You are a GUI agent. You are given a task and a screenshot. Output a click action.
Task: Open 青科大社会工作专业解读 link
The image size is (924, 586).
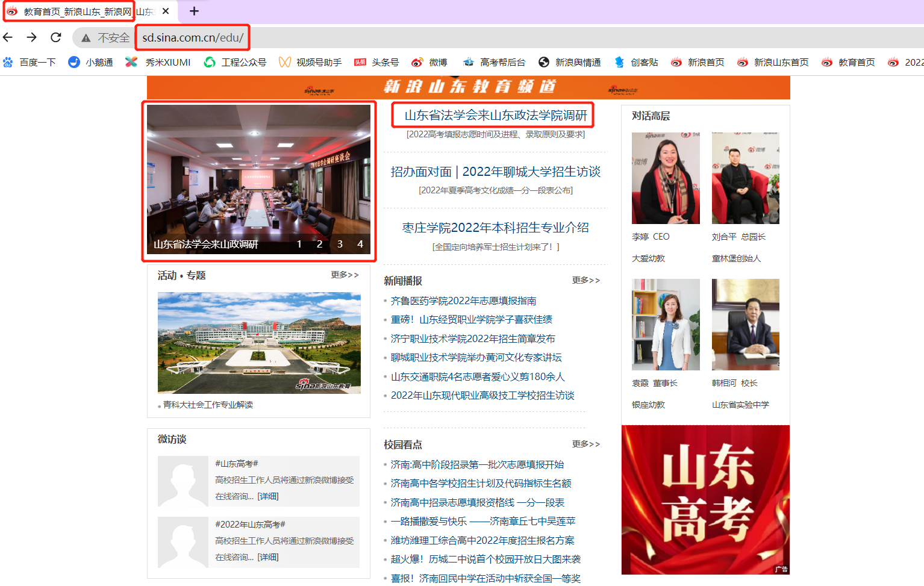pyautogui.click(x=208, y=405)
